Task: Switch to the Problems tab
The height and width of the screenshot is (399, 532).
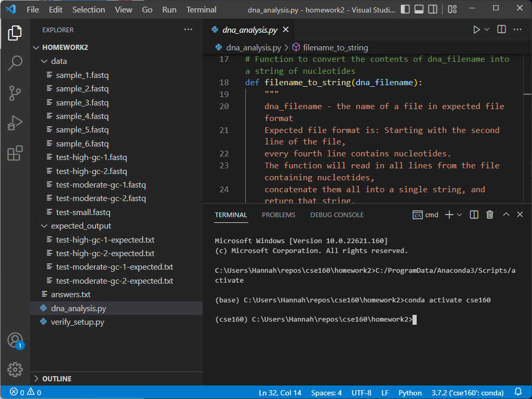Action: pos(278,215)
